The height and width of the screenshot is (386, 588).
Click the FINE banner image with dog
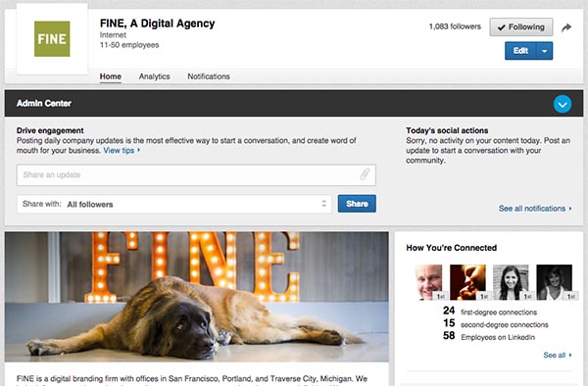coord(197,297)
